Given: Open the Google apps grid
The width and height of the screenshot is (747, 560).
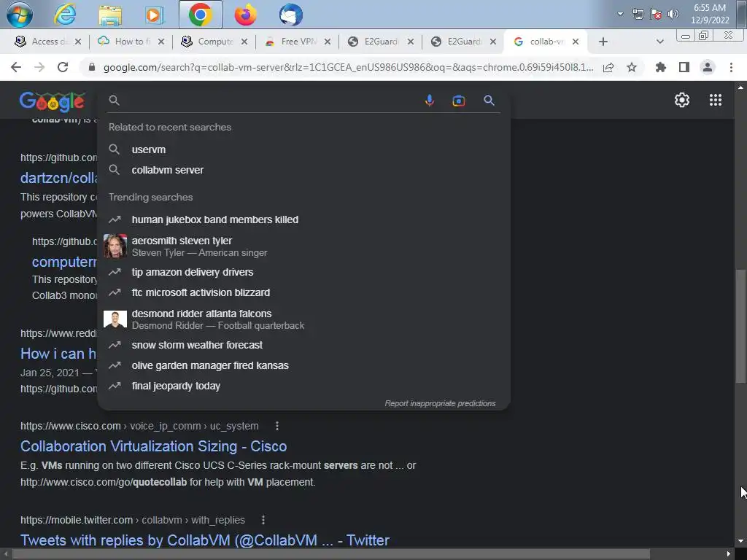Looking at the screenshot, I should (715, 100).
